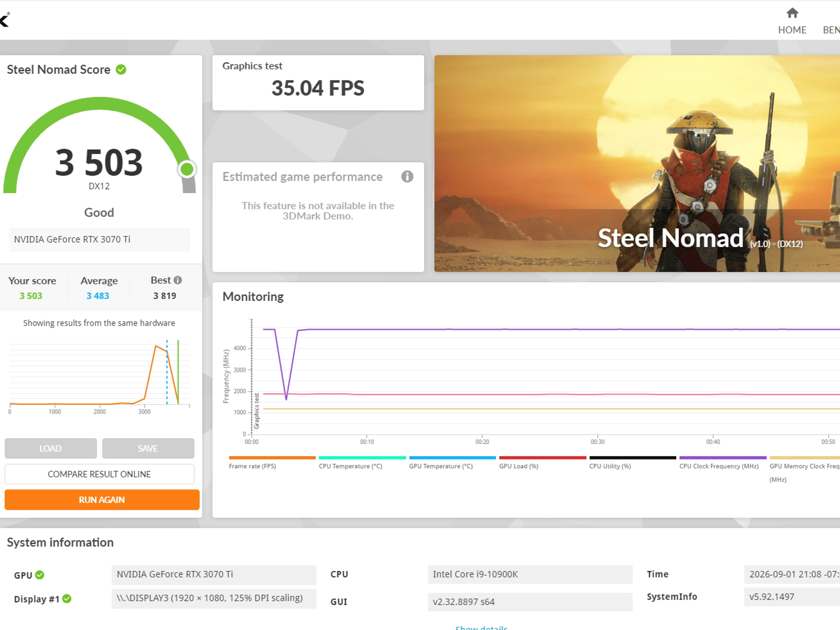Click the score gauge indicator knob
This screenshot has height=630, width=840.
[x=187, y=169]
